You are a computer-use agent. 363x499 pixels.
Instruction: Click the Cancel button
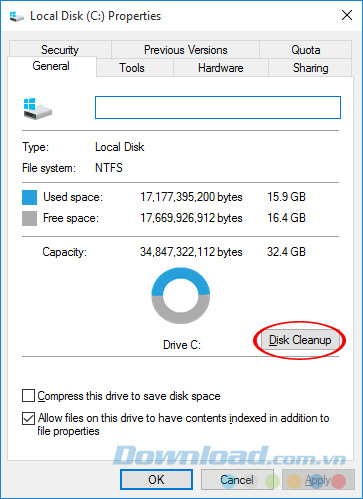tap(237, 480)
